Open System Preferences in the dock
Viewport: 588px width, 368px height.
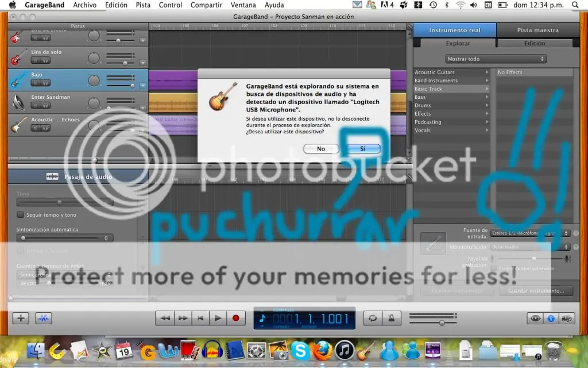tap(256, 351)
